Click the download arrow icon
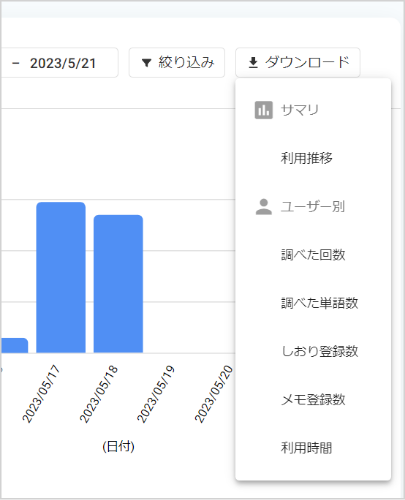 253,63
